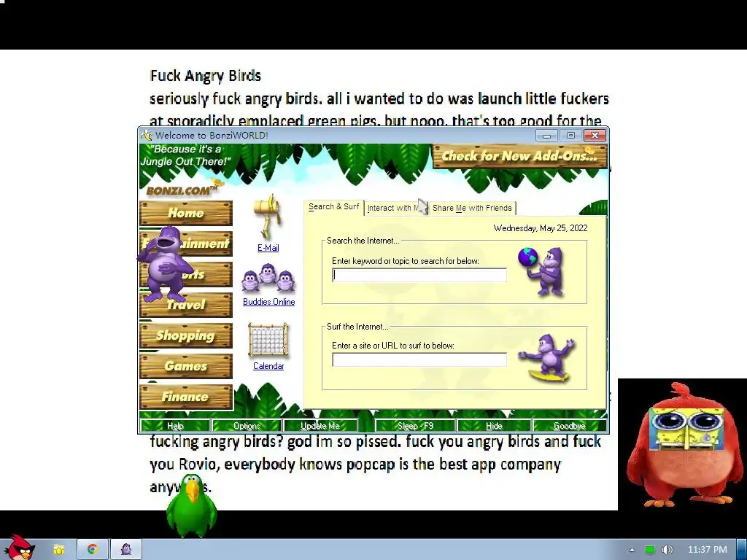747x560 pixels.
Task: Focus the site or URL input field
Action: [x=419, y=360]
